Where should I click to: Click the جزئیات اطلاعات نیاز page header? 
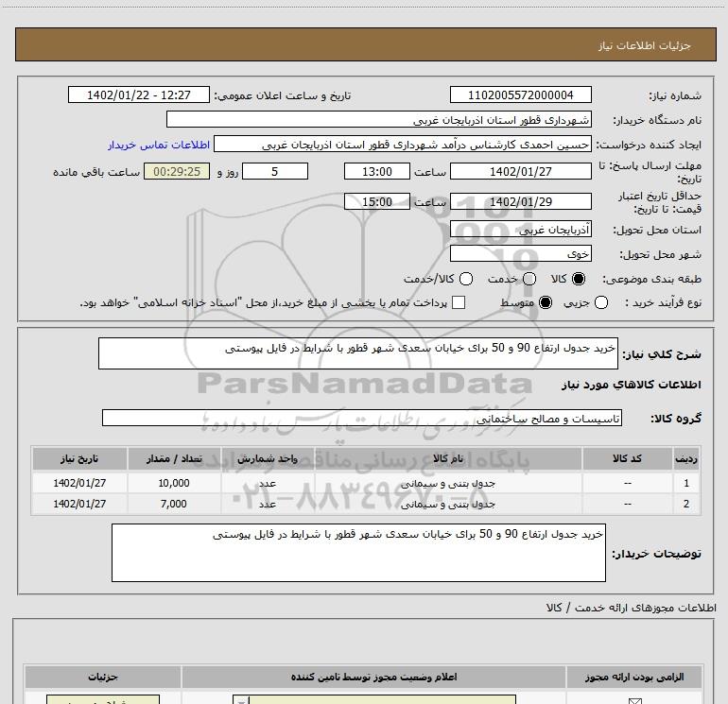coord(365,45)
